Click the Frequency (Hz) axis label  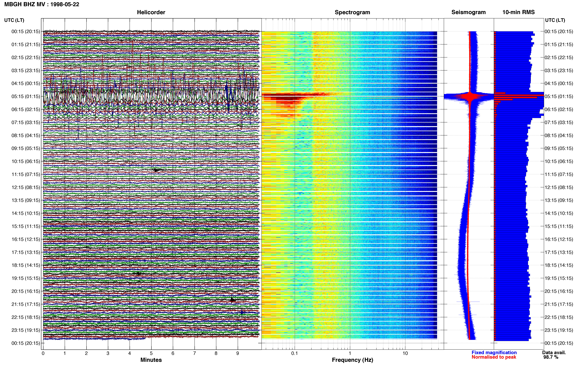[352, 360]
